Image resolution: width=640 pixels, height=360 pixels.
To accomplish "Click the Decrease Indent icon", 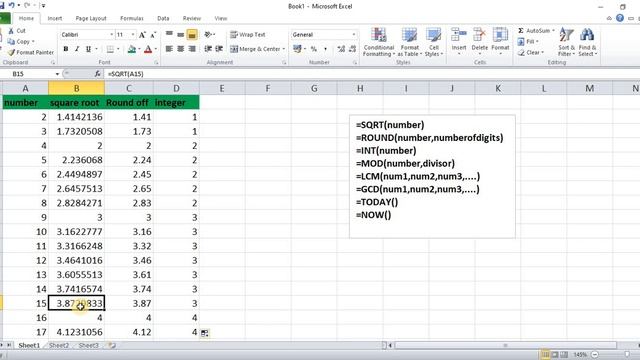I will point(208,49).
